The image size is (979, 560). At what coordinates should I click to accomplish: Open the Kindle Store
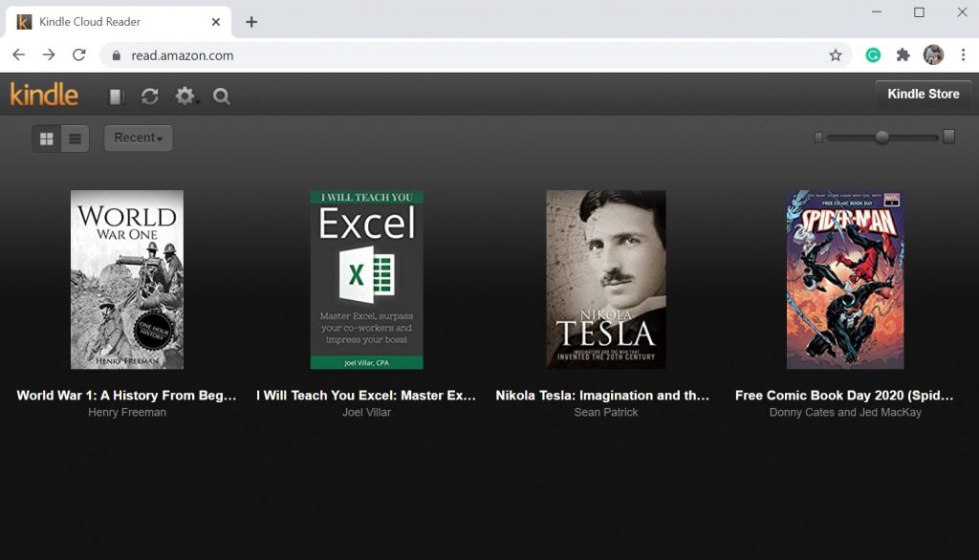point(923,95)
